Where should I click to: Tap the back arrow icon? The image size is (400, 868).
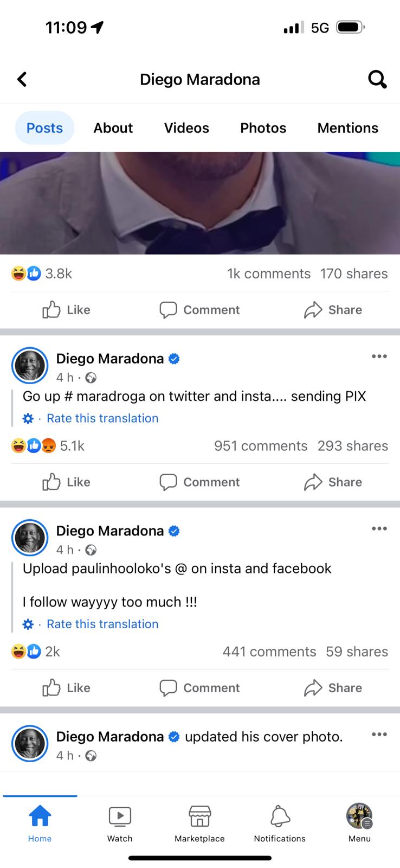click(x=22, y=79)
